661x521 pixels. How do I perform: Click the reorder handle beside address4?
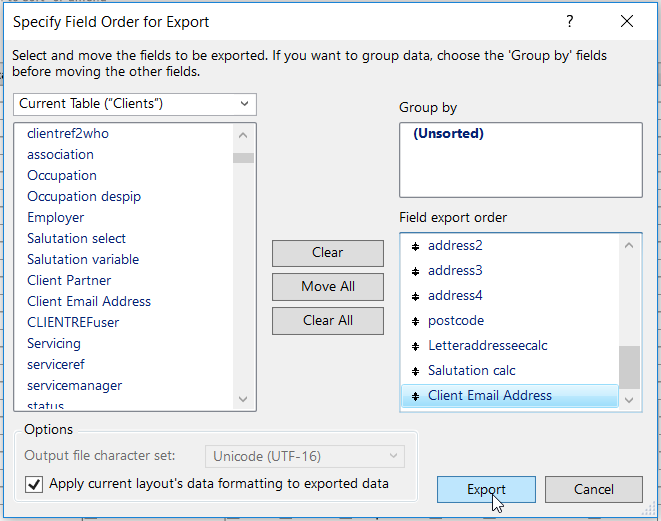415,296
